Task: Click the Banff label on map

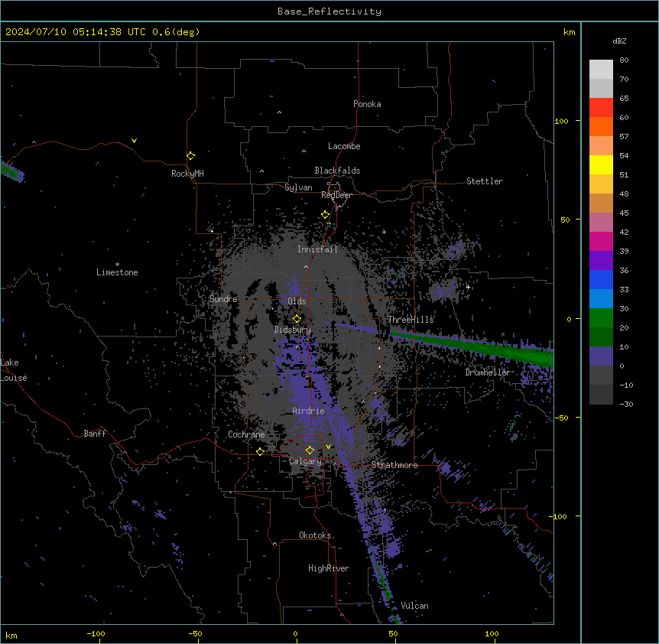Action: [95, 434]
